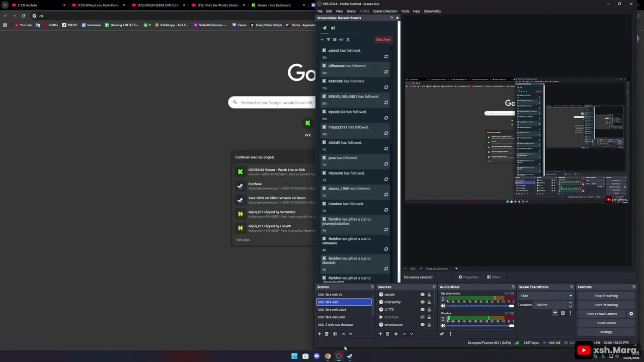This screenshot has height=362, width=644.
Task: Remove selected source using trash icon
Action: [387, 334]
